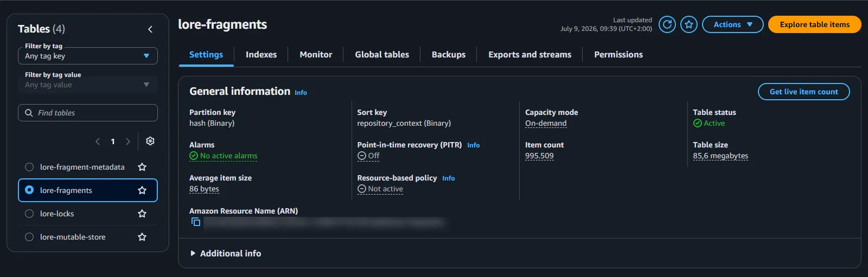Viewport: 868px width, 277px height.
Task: Collapse the Tables side panel
Action: [x=150, y=29]
